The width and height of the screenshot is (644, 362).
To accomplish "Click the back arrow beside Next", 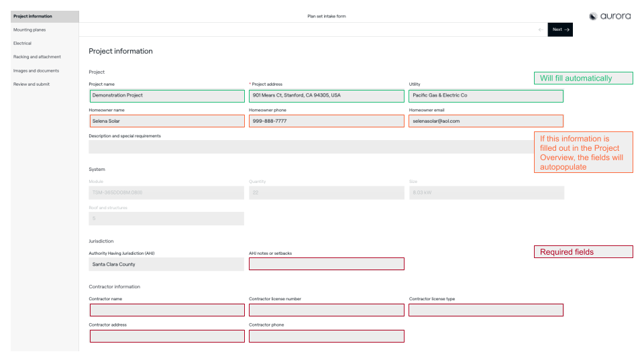I will 541,29.
